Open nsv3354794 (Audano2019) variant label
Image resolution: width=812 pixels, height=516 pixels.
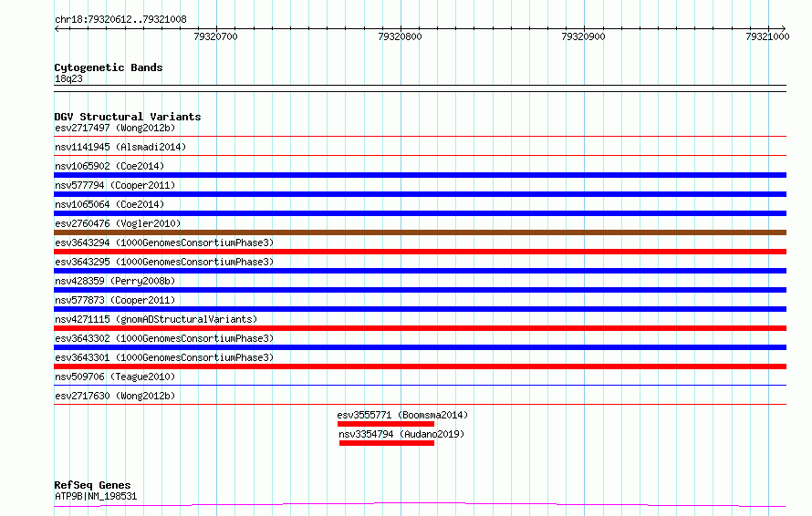[x=401, y=434]
